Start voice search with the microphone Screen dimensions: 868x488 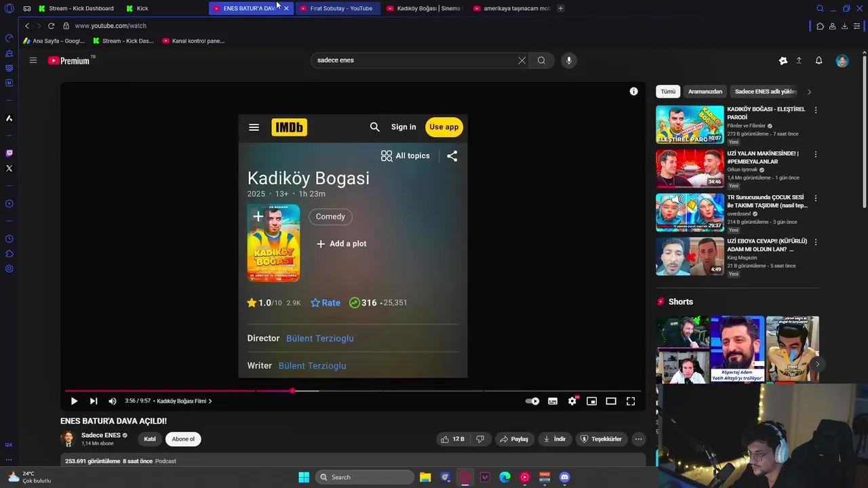tap(569, 60)
